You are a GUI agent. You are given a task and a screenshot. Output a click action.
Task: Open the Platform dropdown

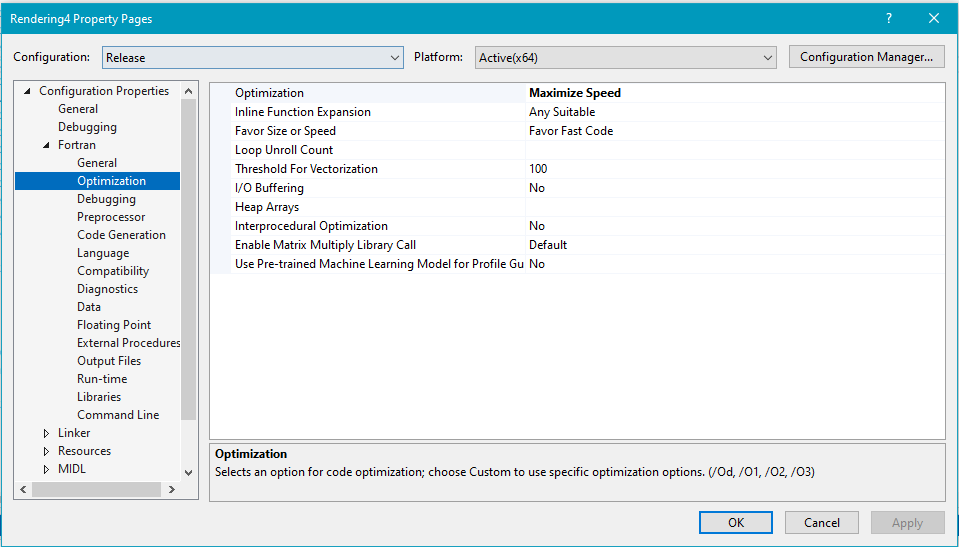(x=625, y=58)
